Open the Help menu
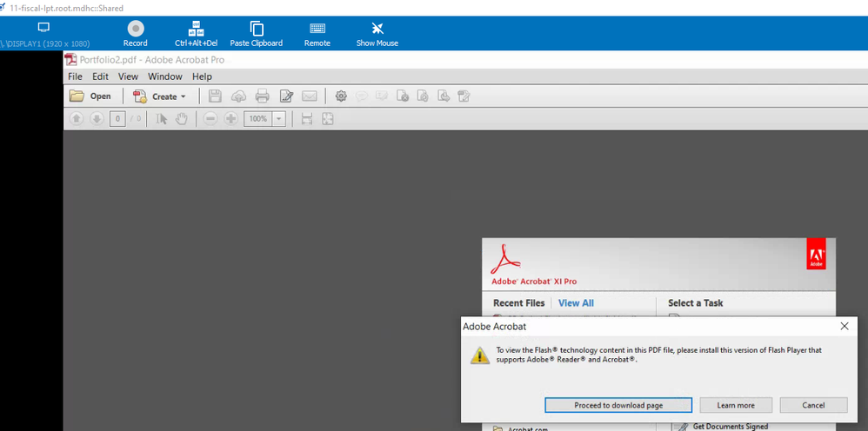Viewport: 868px width, 431px height. (202, 76)
